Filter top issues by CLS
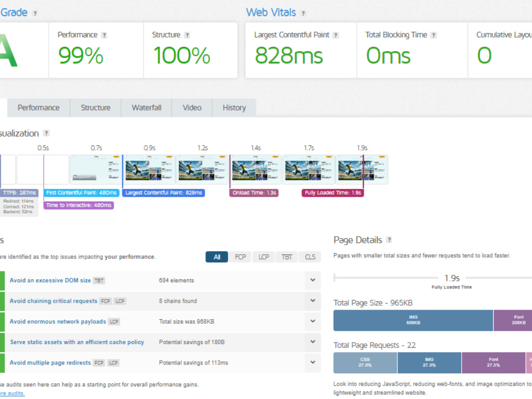Screen dimensions: 532x399 [310, 257]
